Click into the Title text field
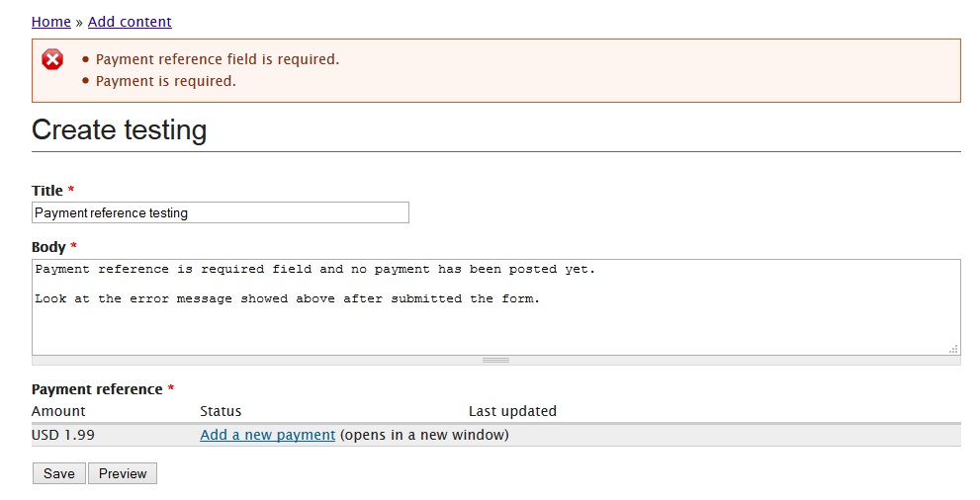 (x=220, y=212)
